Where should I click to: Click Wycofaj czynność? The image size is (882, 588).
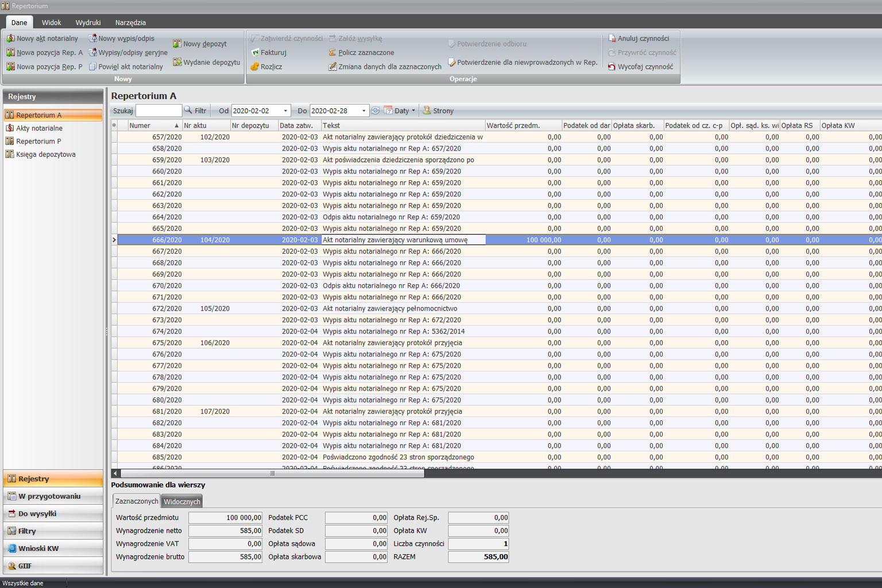coord(640,67)
